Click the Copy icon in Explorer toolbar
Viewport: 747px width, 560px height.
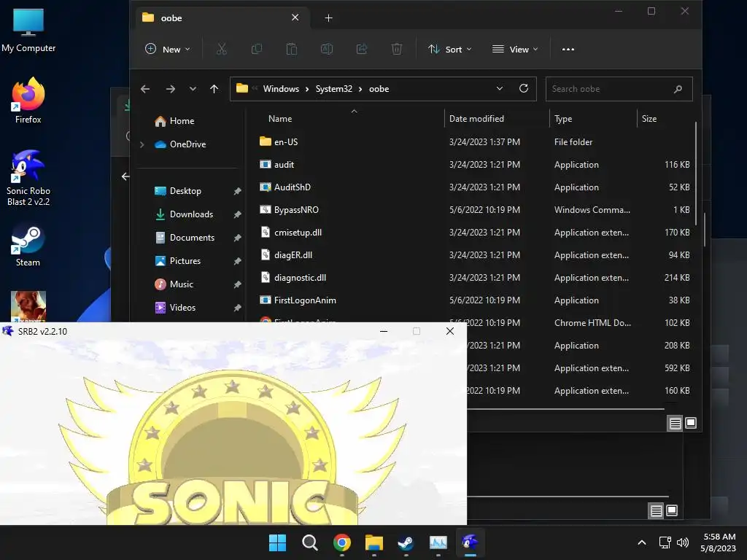[x=256, y=49]
